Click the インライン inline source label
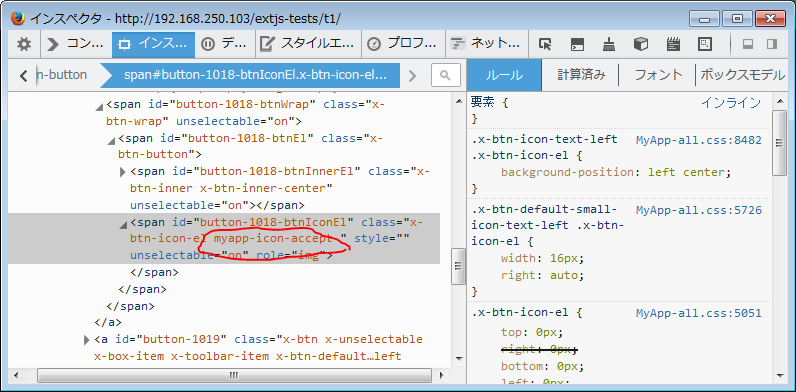 [x=731, y=103]
